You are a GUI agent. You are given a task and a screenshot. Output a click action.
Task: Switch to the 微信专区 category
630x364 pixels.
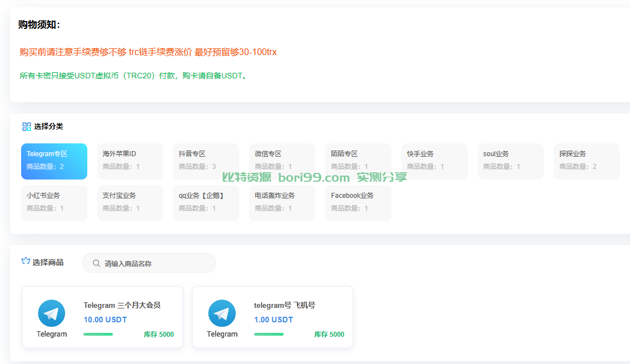[282, 161]
